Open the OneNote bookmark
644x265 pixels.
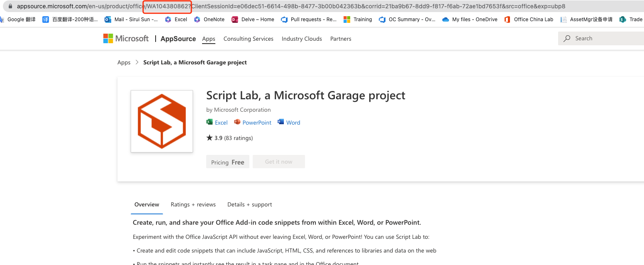(209, 19)
